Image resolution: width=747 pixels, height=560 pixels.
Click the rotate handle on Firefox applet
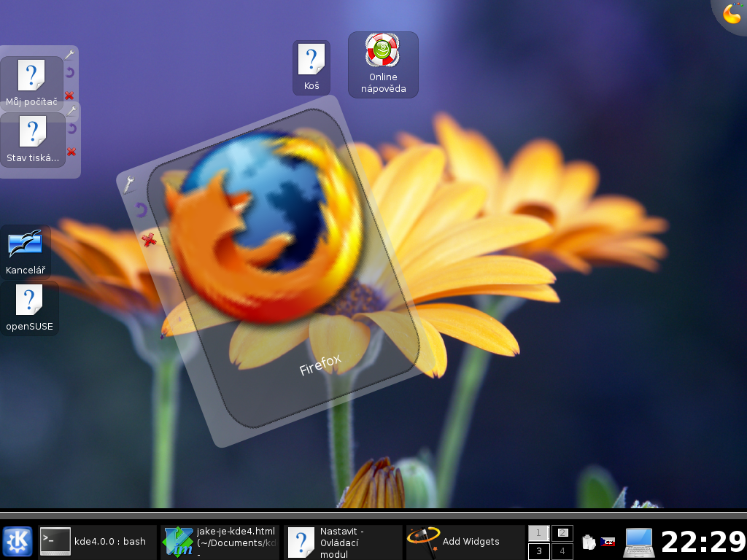tap(141, 210)
